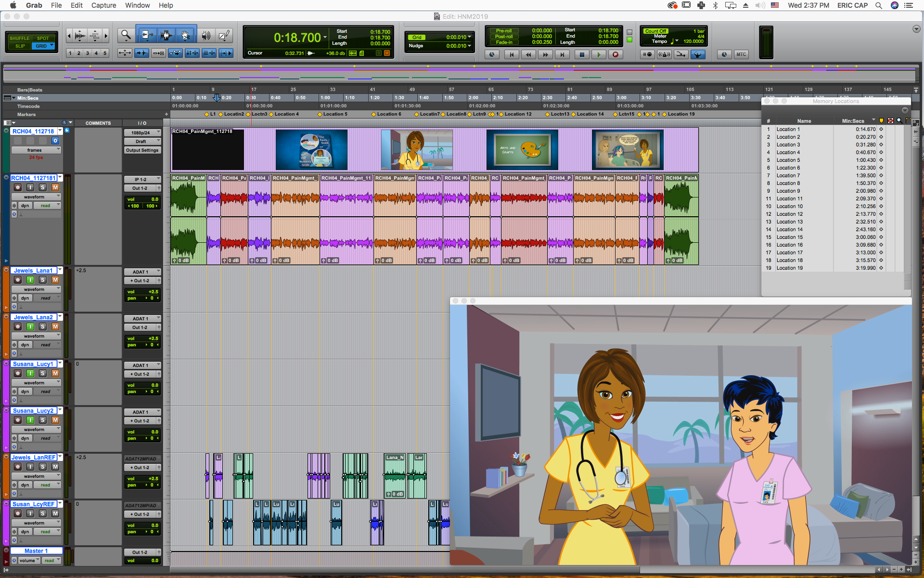Viewport: 924px width, 578px height.
Task: Click the Nudge value field
Action: coord(456,46)
